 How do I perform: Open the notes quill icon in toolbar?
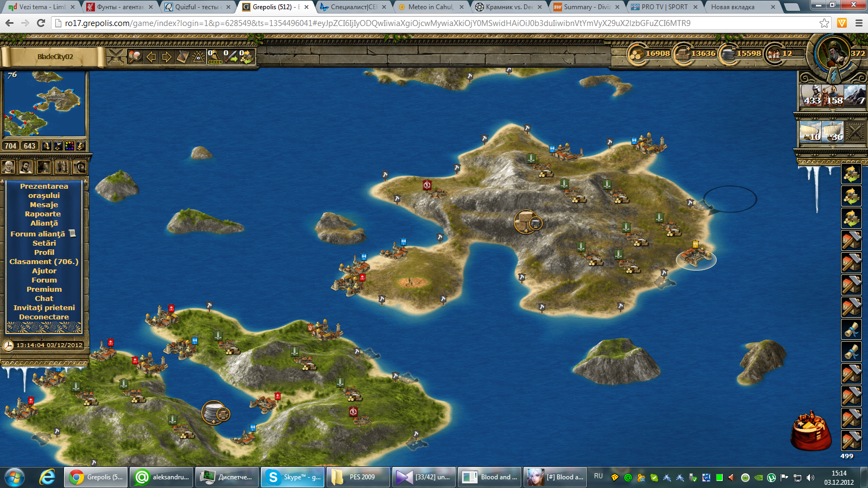[x=183, y=56]
